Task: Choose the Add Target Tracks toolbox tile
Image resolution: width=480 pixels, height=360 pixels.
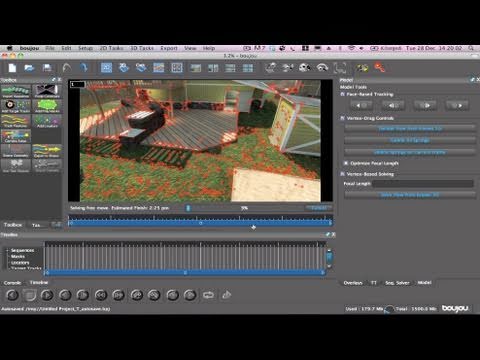Action: point(16,106)
